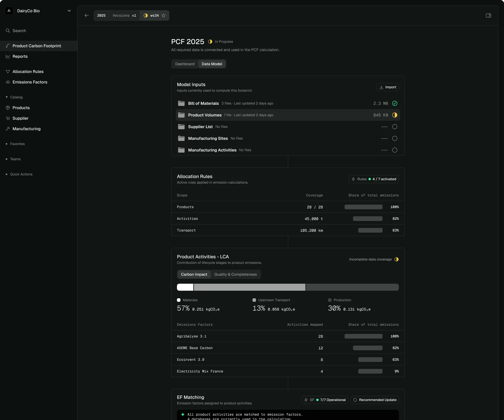Click the EF 7/7 Operational badge
This screenshot has height=420, width=504.
tap(325, 400)
